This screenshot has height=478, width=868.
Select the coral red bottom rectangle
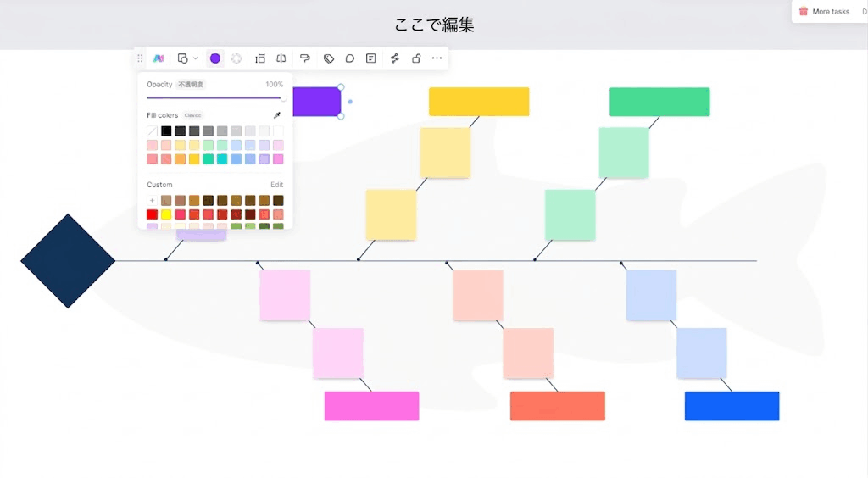(558, 406)
